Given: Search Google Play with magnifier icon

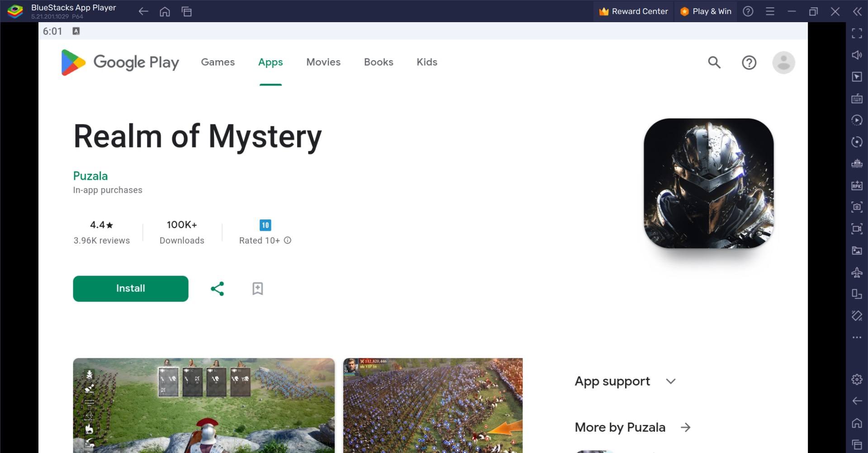Looking at the screenshot, I should pyautogui.click(x=714, y=62).
